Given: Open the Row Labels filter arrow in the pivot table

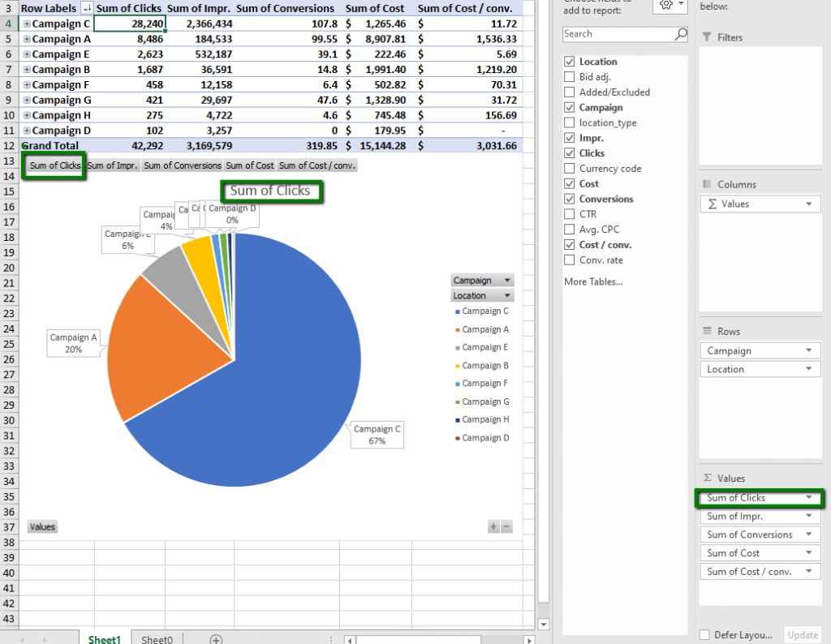Looking at the screenshot, I should [88, 8].
